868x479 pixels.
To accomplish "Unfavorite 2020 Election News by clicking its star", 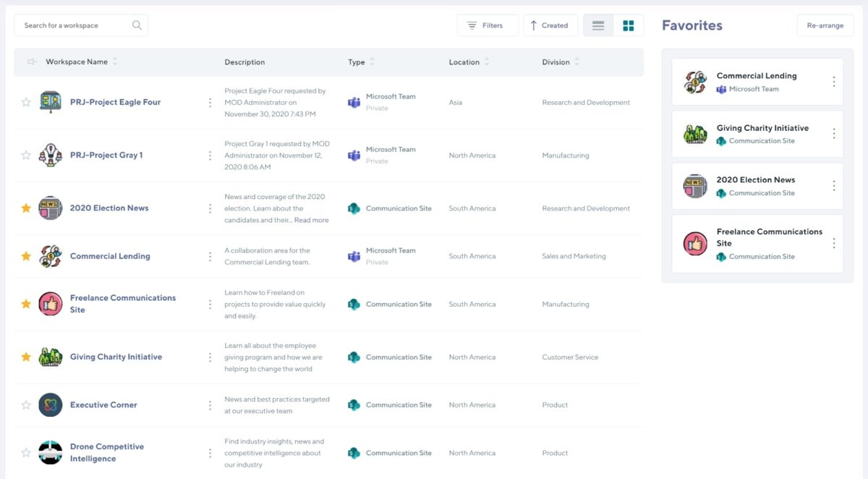I will pos(26,208).
